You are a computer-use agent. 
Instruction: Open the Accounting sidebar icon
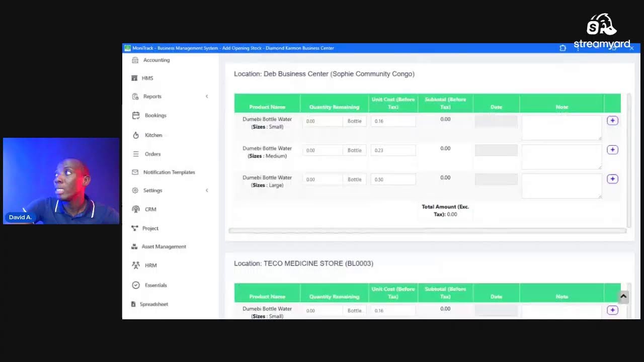click(135, 60)
